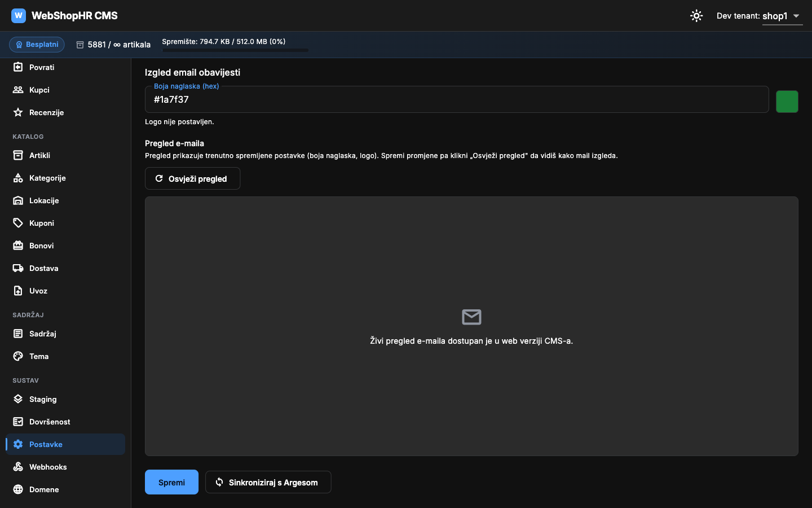
Task: Click the Povrati label in sidebar
Action: (x=42, y=67)
